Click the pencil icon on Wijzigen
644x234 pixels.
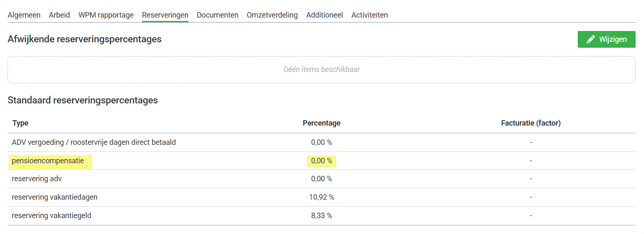(x=591, y=39)
